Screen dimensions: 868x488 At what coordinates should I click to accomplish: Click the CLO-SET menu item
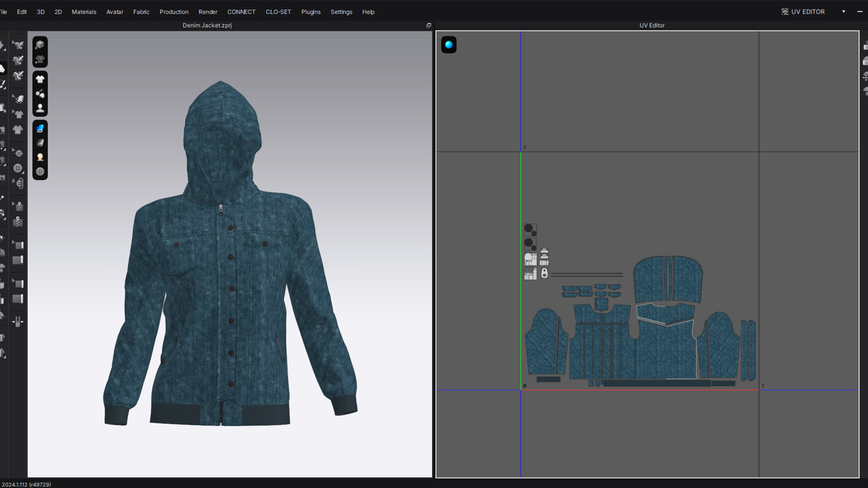click(x=278, y=12)
